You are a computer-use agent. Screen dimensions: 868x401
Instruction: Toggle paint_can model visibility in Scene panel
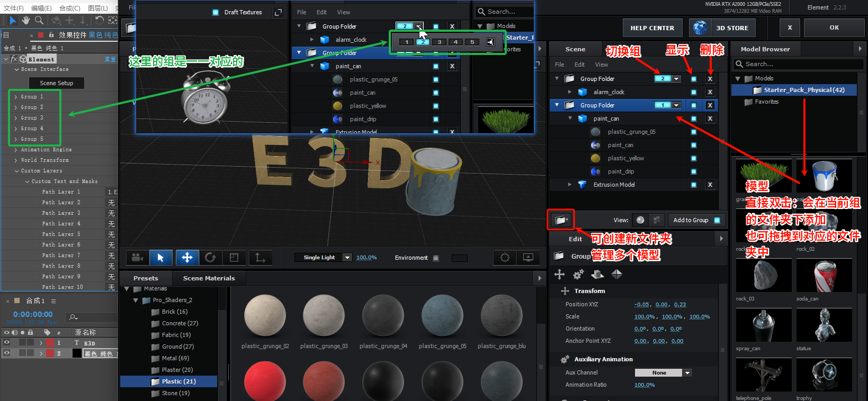click(x=694, y=119)
